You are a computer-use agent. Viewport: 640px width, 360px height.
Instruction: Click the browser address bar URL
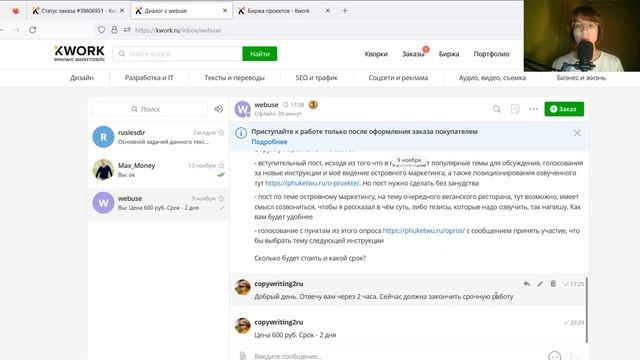[178, 30]
